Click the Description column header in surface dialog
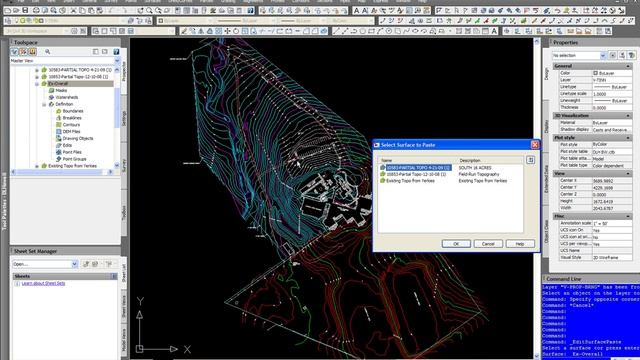The height and width of the screenshot is (360, 640). tap(490, 160)
